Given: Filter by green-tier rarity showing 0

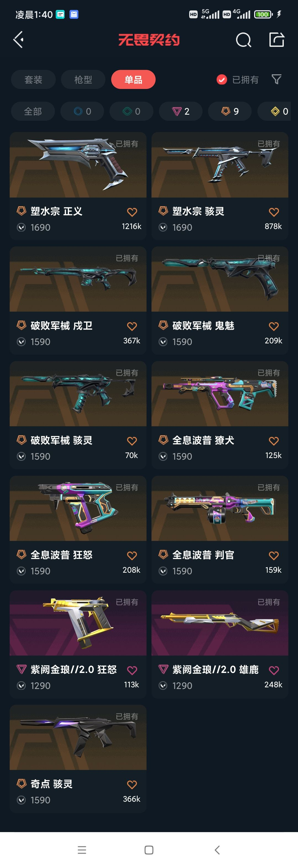Looking at the screenshot, I should coord(131,111).
